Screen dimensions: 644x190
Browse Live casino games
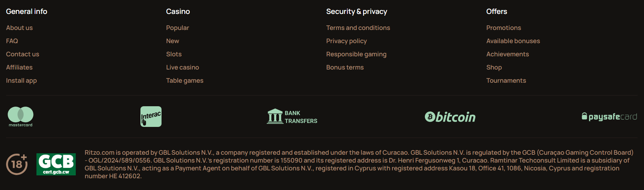coord(182,67)
